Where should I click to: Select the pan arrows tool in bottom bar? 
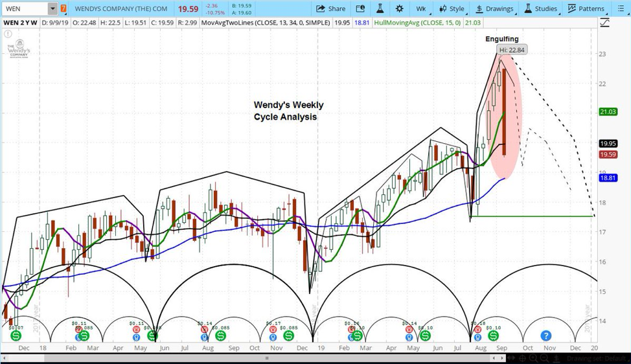click(512, 358)
